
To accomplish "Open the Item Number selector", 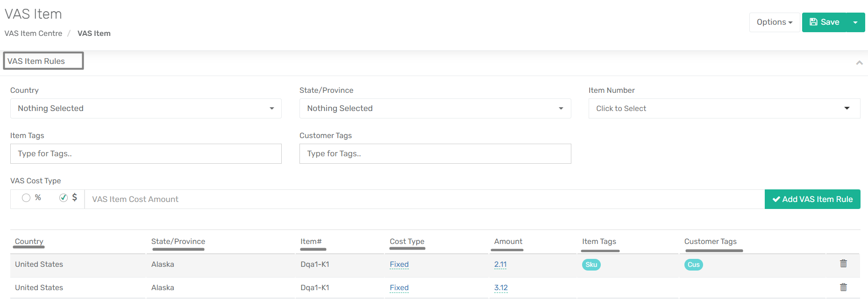I will [x=724, y=108].
